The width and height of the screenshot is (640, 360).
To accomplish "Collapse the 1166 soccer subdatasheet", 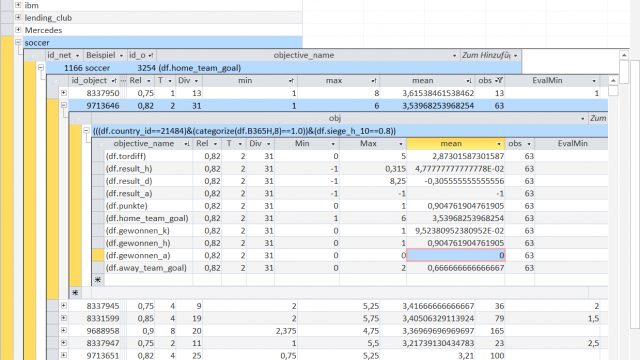I will [x=41, y=67].
